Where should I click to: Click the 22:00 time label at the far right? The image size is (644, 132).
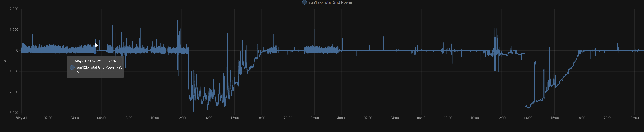pos(634,118)
